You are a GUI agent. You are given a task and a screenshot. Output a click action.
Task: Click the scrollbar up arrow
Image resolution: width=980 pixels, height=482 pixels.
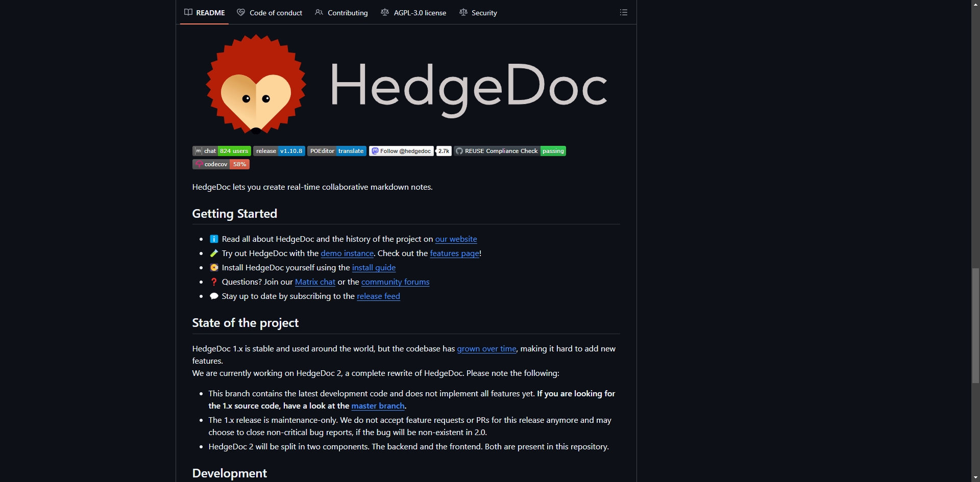(975, 4)
